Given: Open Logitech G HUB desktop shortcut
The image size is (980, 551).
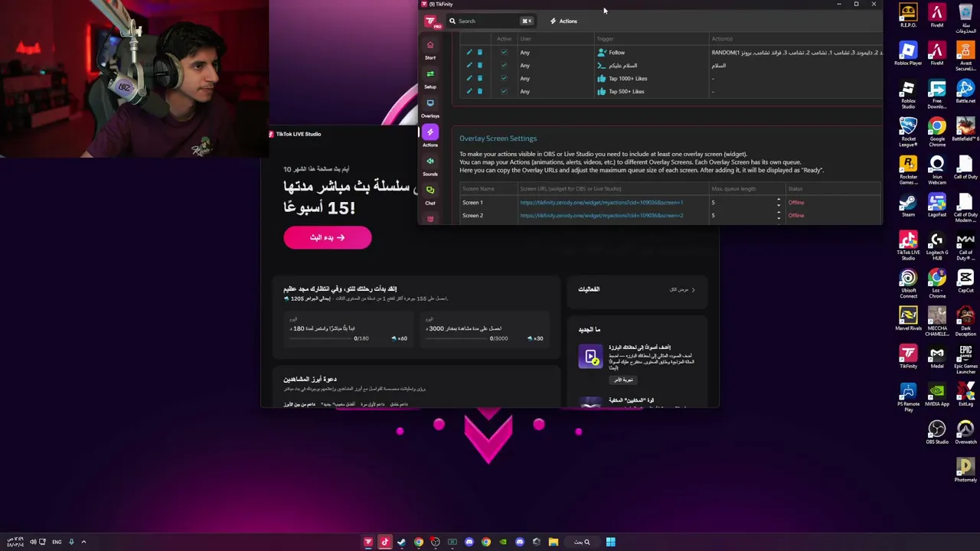Looking at the screenshot, I should pos(937,246).
